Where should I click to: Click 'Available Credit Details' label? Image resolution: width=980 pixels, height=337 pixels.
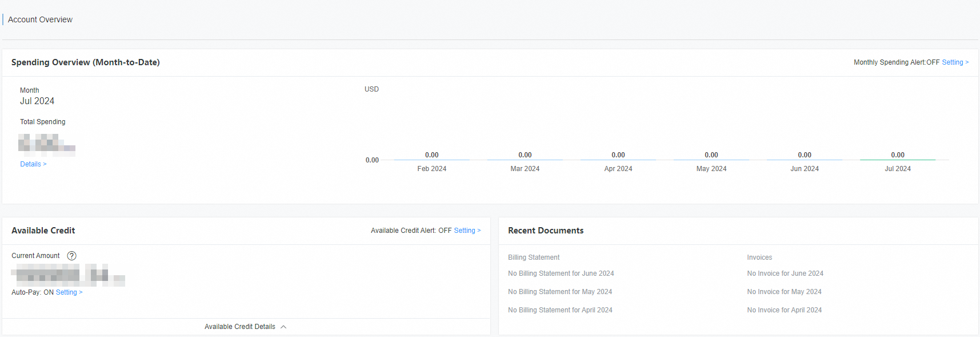click(240, 327)
